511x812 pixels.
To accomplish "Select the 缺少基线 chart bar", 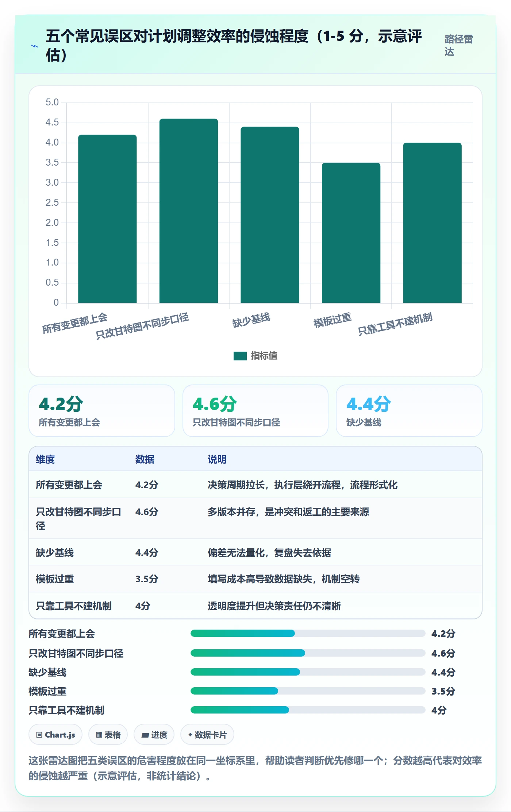I will 270,215.
